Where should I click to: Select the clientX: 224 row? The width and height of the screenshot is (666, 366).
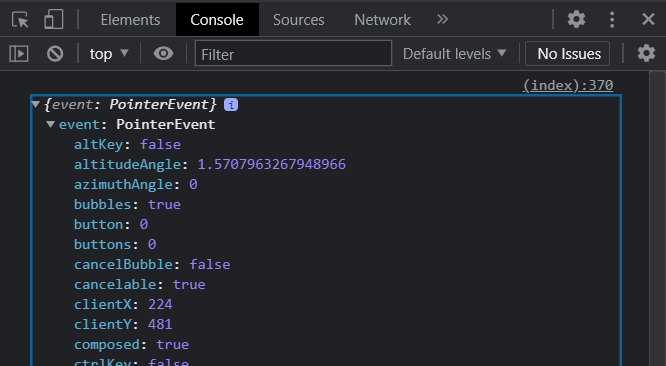click(123, 304)
